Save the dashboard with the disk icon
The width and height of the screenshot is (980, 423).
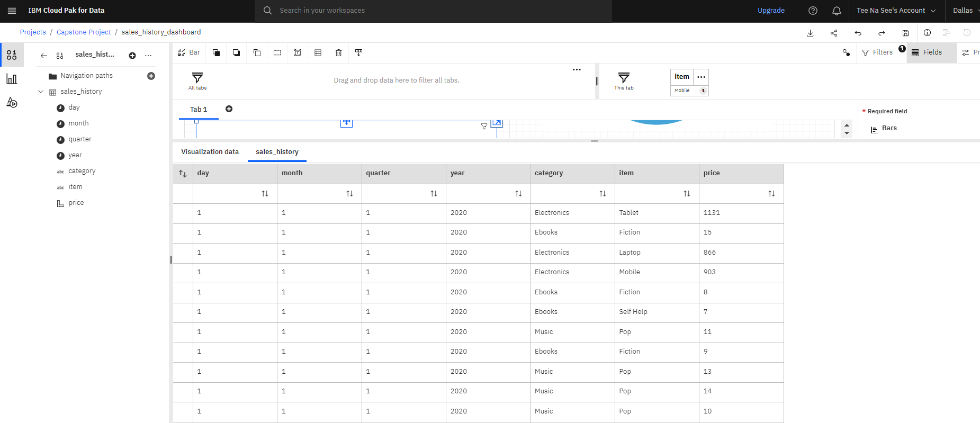click(905, 33)
